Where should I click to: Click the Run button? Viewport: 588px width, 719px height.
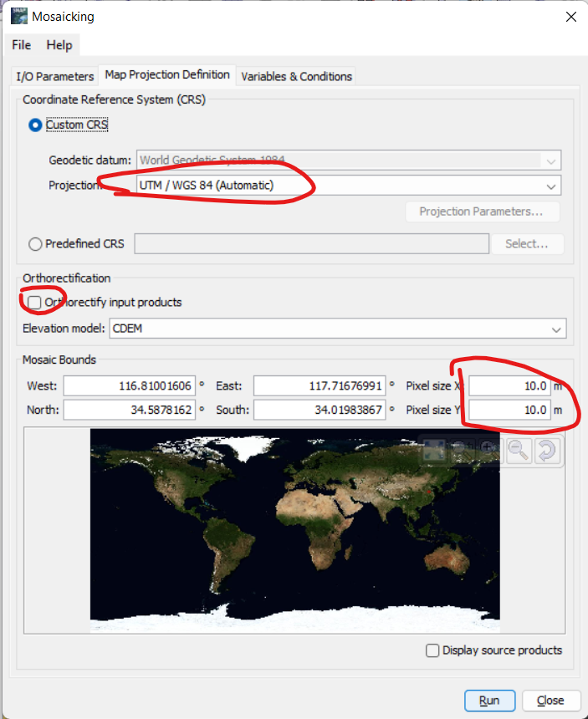489,701
